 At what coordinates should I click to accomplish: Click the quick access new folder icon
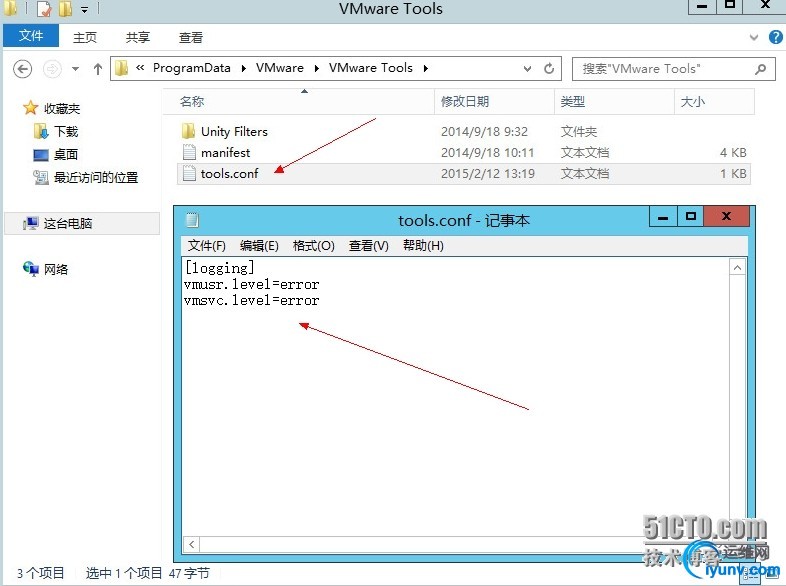[x=65, y=9]
